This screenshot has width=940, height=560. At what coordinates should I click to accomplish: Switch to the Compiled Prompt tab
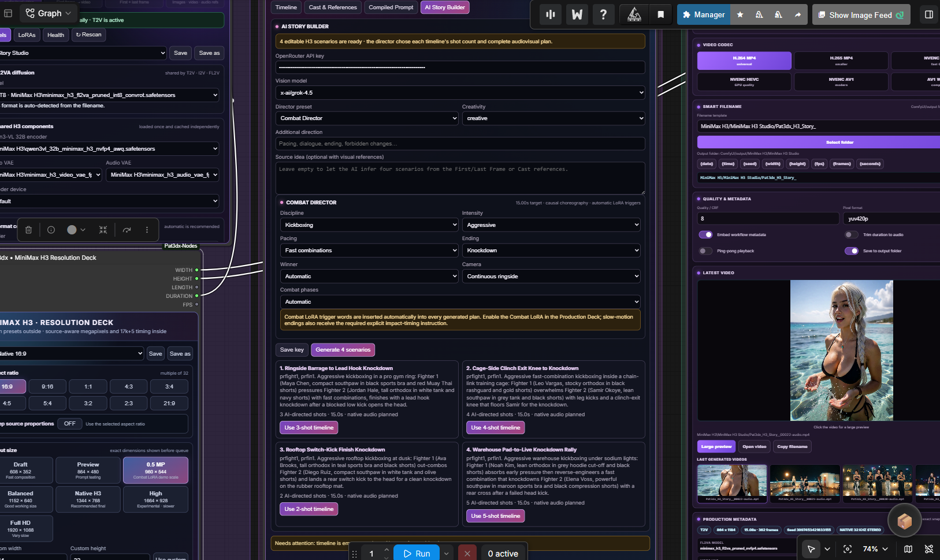tap(391, 7)
